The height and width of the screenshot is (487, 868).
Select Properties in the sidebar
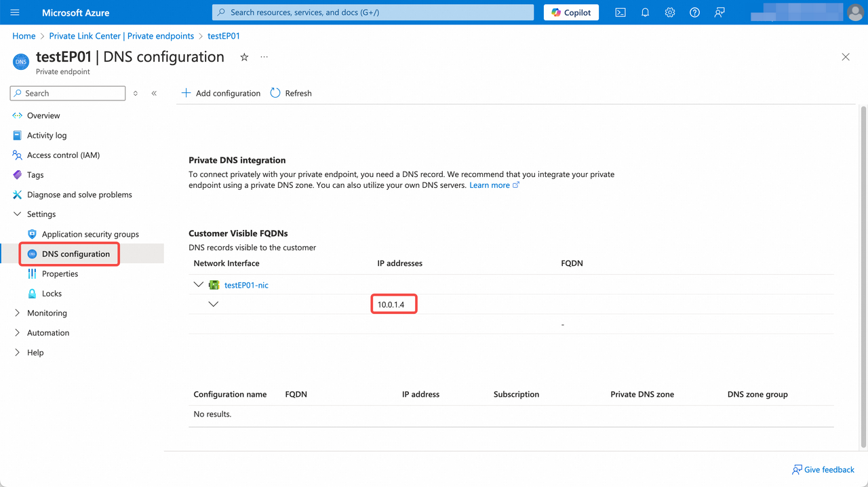pyautogui.click(x=60, y=273)
